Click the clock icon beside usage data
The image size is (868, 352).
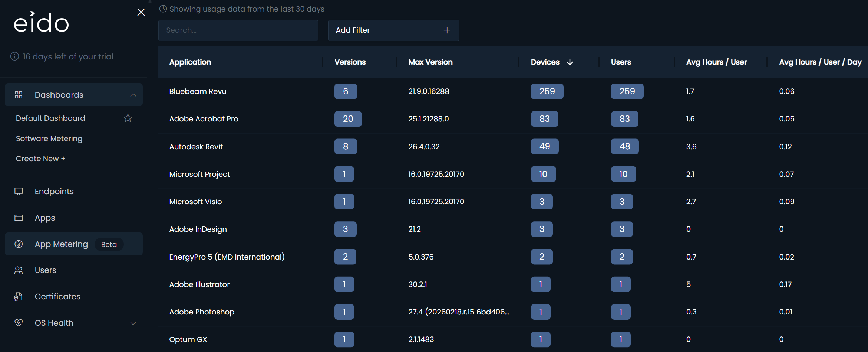(x=163, y=9)
